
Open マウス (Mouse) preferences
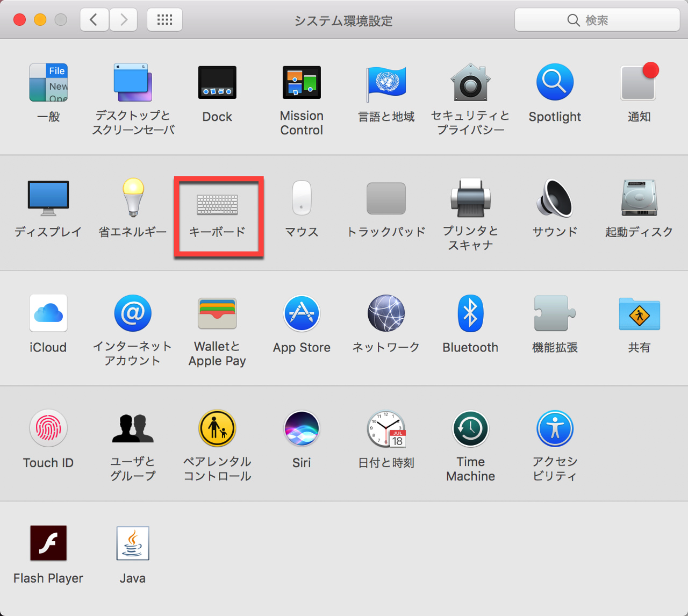pyautogui.click(x=302, y=198)
